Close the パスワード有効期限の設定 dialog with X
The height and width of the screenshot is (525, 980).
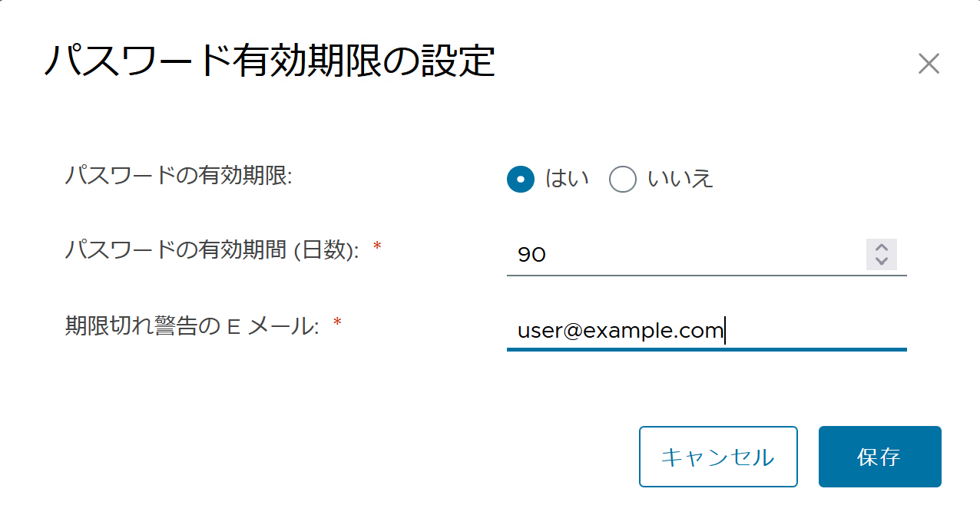(x=929, y=64)
